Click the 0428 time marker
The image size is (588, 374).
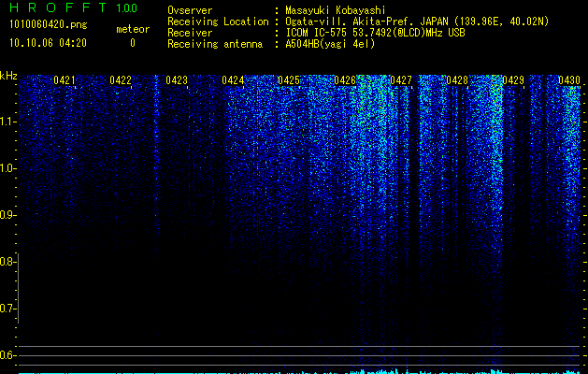[457, 80]
